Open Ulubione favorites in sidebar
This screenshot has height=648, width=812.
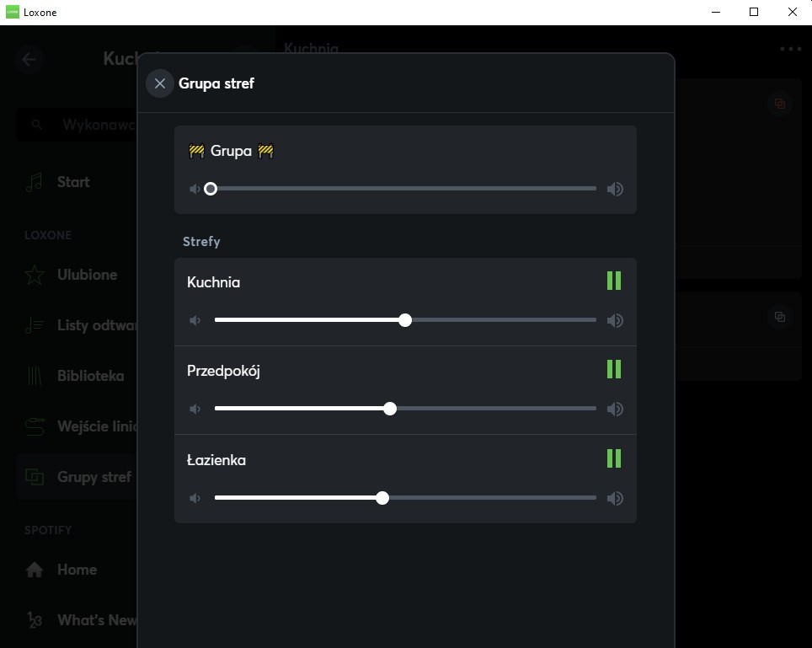(x=87, y=275)
